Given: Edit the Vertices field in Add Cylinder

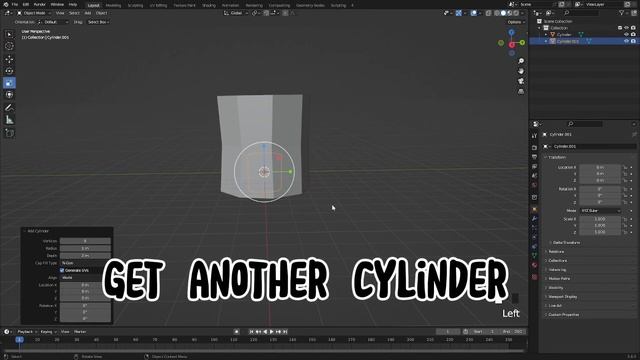Looking at the screenshot, I should [85, 241].
